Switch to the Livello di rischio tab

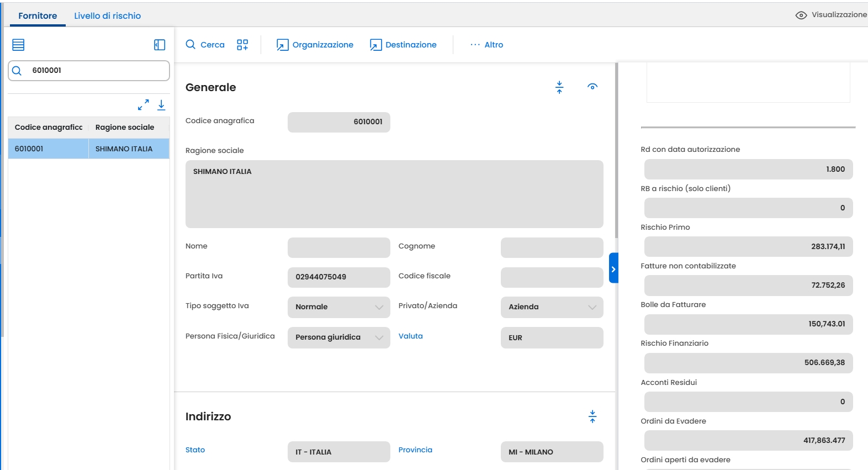pos(108,15)
